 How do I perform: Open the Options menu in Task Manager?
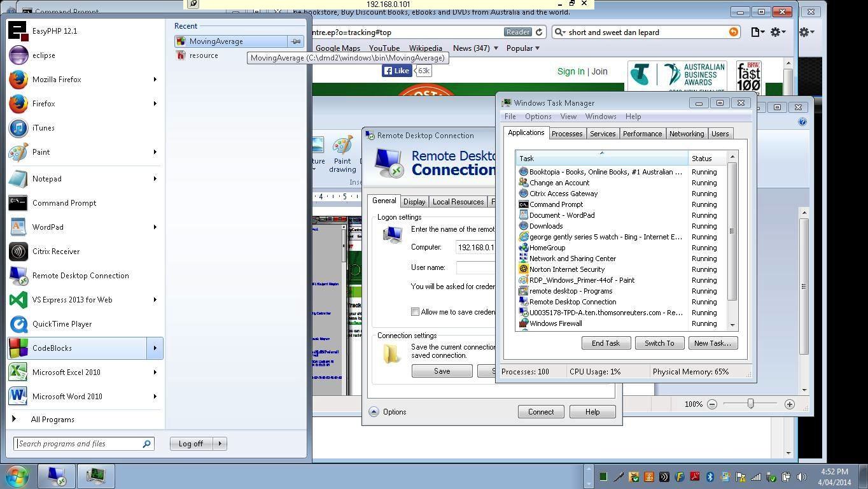click(538, 117)
